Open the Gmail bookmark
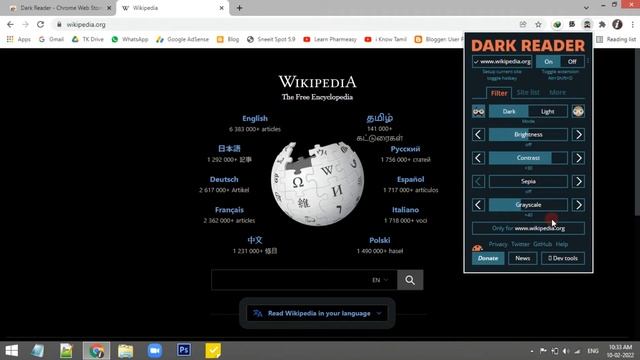 coord(51,39)
